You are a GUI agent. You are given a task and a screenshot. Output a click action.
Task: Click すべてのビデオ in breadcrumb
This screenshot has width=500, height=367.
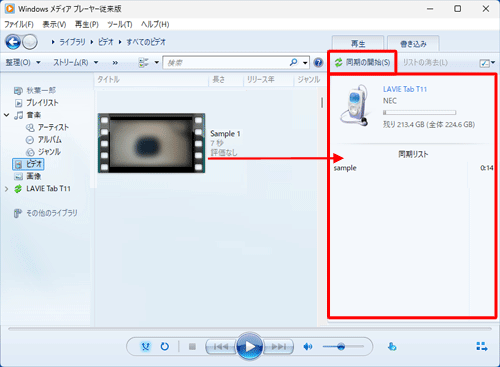[146, 42]
